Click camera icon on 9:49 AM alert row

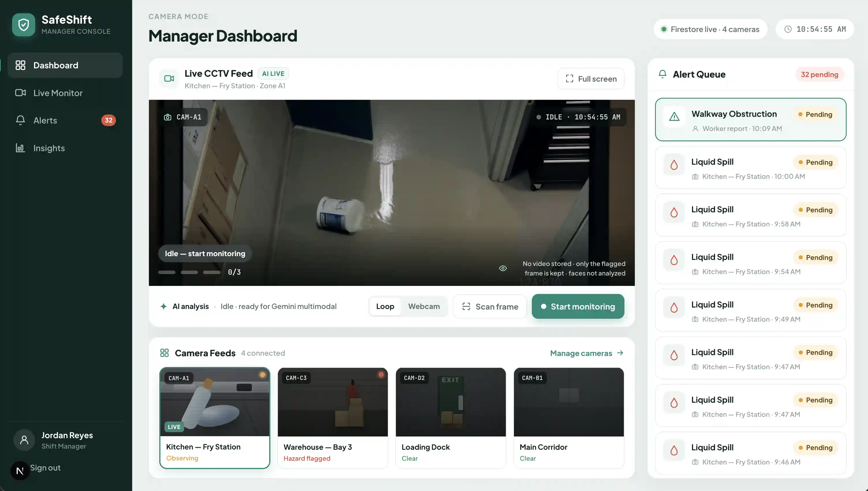click(695, 319)
